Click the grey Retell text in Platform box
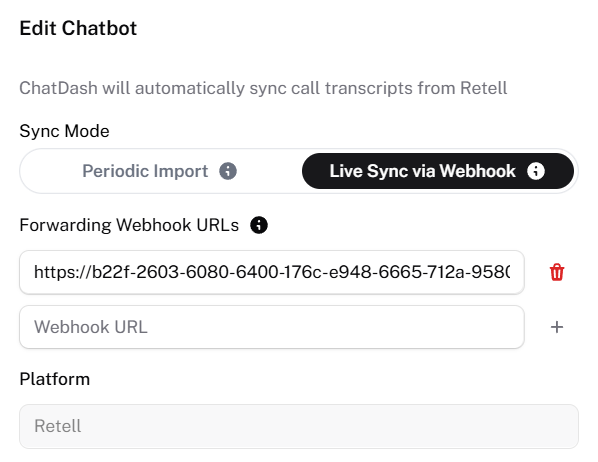The width and height of the screenshot is (598, 462). point(58,426)
